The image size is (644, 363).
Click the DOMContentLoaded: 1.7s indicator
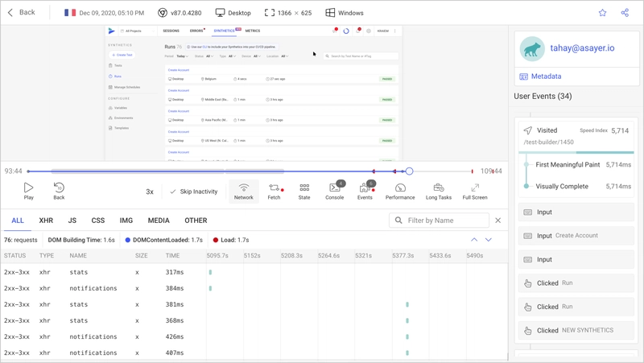point(163,240)
